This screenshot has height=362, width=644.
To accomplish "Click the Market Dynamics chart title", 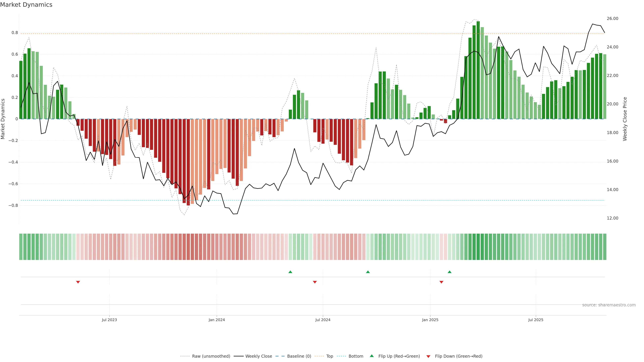I will coord(26,5).
